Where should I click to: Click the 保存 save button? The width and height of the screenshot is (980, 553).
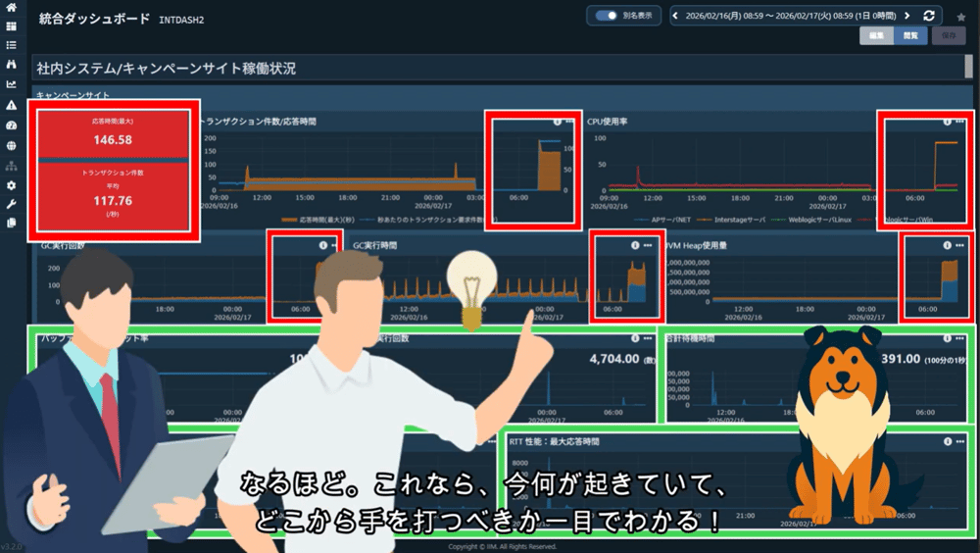click(x=949, y=35)
